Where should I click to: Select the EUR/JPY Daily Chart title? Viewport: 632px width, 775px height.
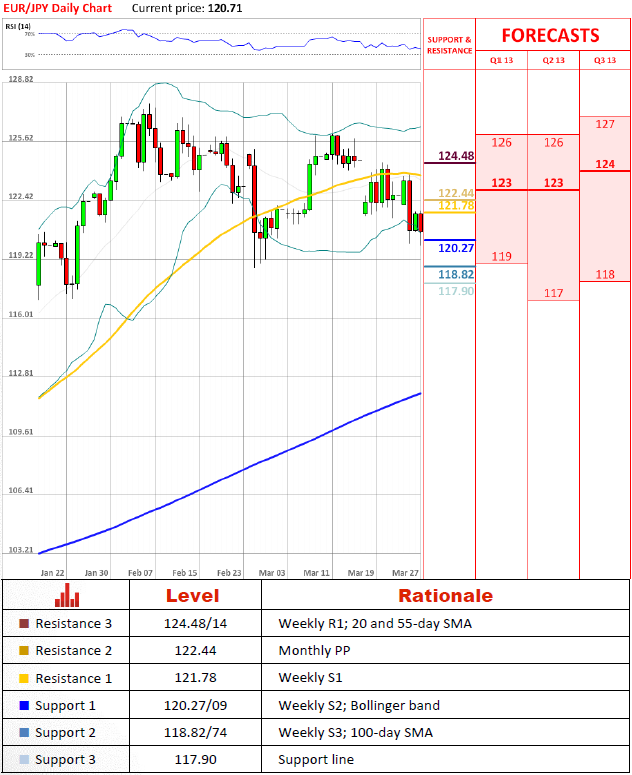(x=58, y=8)
